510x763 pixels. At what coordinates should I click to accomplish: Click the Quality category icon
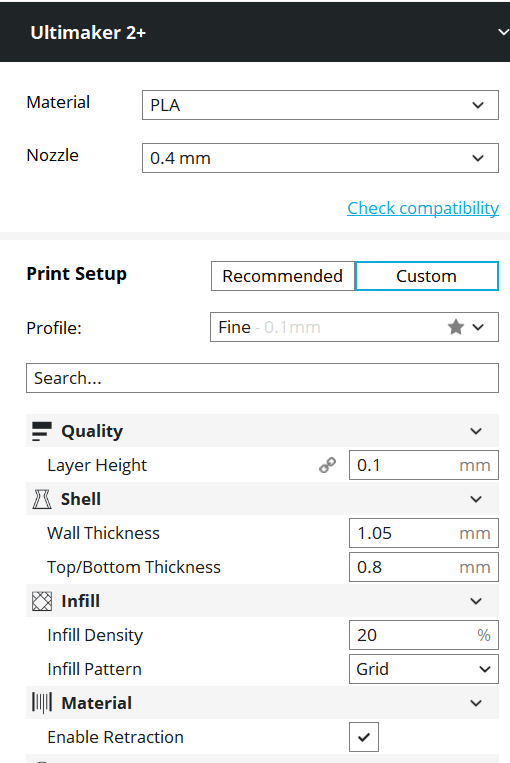41,431
